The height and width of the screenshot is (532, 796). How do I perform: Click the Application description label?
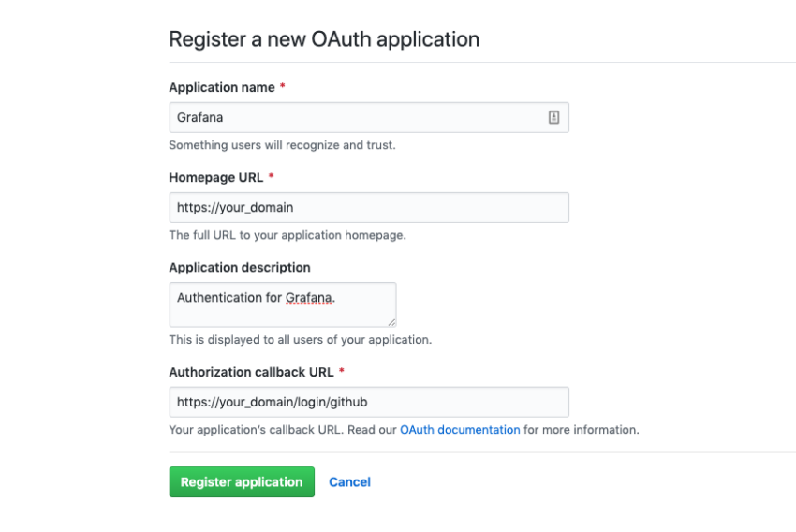click(240, 268)
